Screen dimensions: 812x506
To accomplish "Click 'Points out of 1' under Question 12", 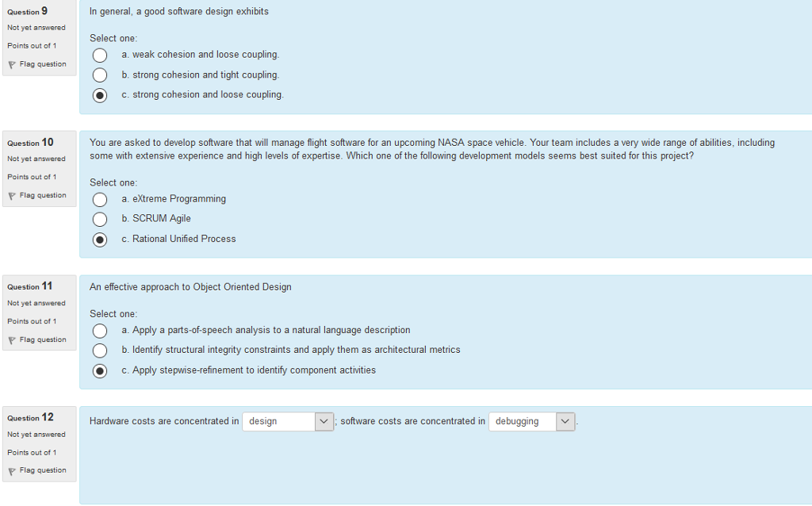I will point(32,453).
